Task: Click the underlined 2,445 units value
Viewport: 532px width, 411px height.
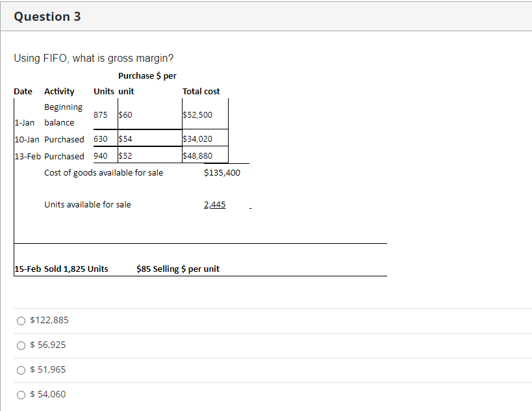Action: [x=215, y=204]
